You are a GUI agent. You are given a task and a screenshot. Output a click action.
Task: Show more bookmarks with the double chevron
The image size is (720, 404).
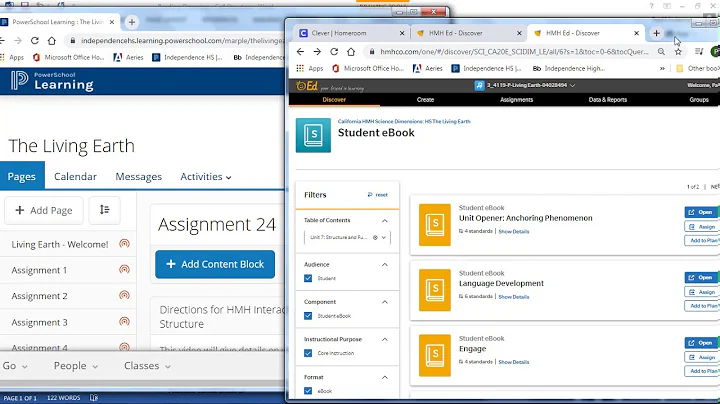(x=662, y=68)
